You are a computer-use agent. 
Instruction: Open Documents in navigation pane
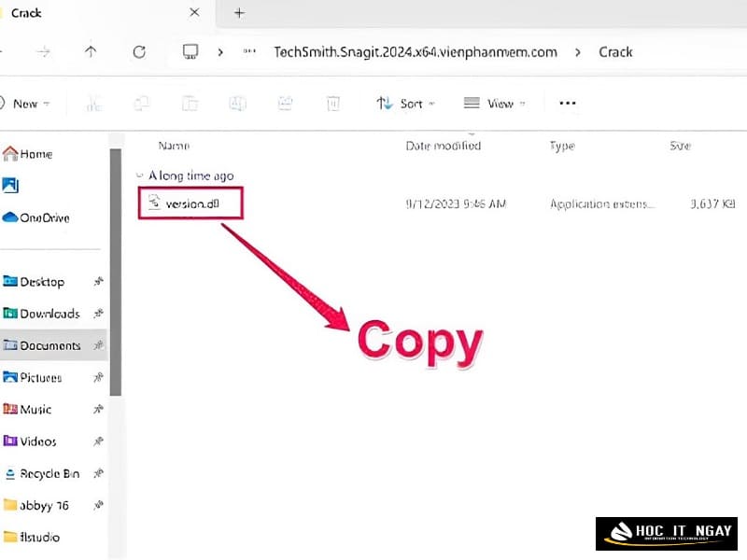(41, 345)
